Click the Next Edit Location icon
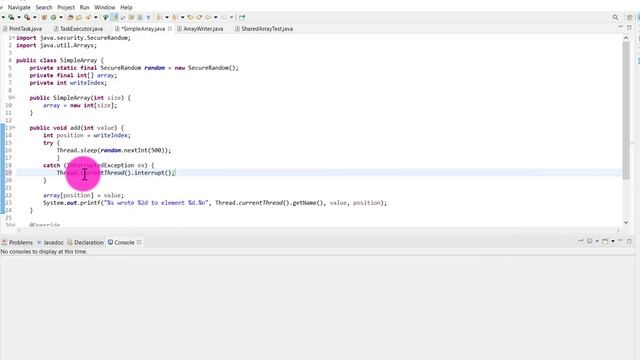The height and width of the screenshot is (360, 640). (x=199, y=17)
